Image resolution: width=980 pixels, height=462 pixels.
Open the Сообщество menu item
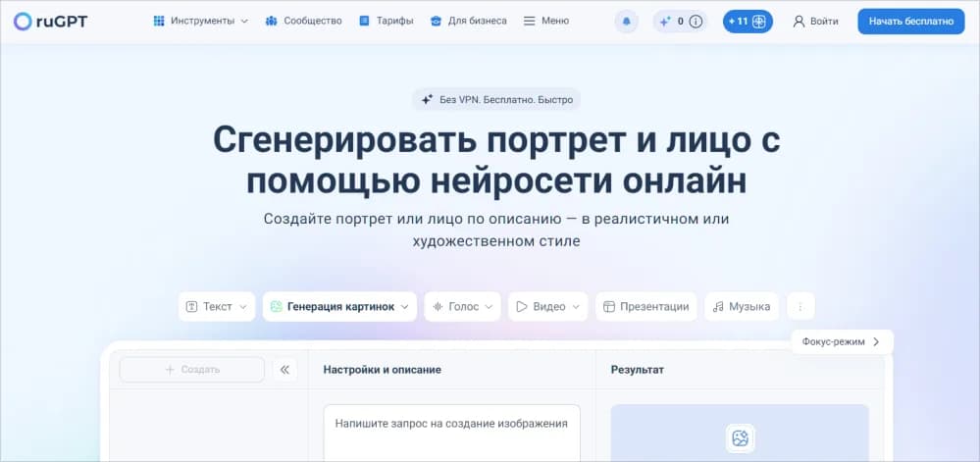303,21
